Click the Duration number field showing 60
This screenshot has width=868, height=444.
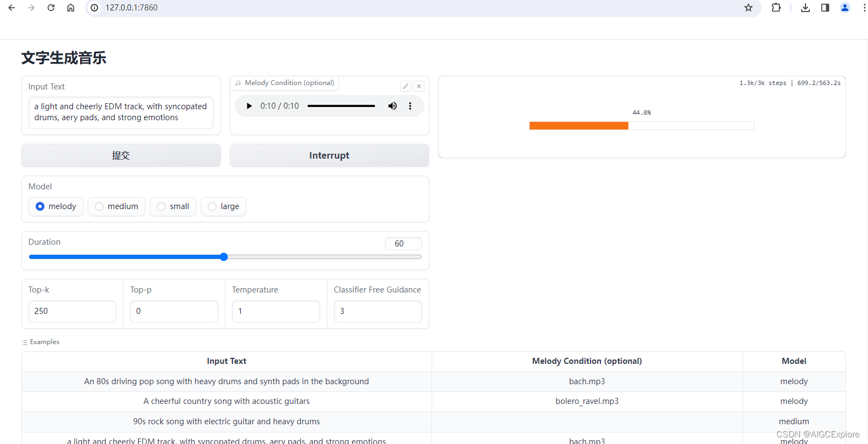tap(404, 244)
